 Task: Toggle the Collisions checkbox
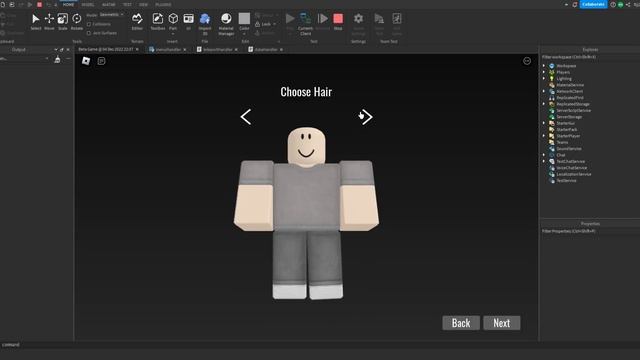click(89, 24)
